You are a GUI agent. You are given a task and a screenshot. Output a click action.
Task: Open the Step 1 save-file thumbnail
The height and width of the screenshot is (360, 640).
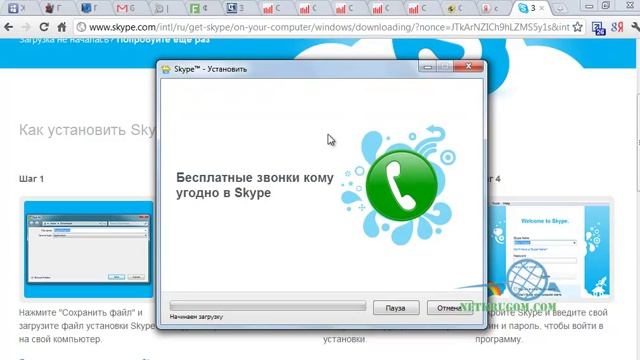(89, 249)
